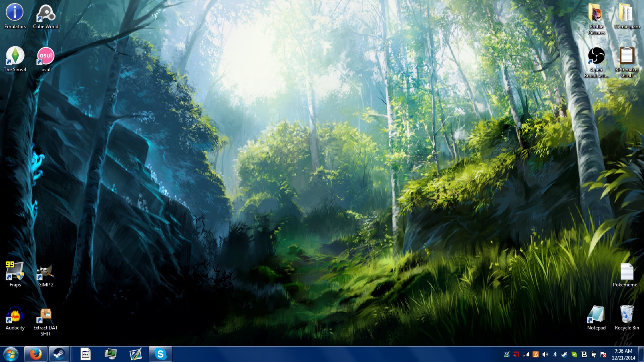
Task: Click the Show Desktop button
Action: pyautogui.click(x=641, y=354)
